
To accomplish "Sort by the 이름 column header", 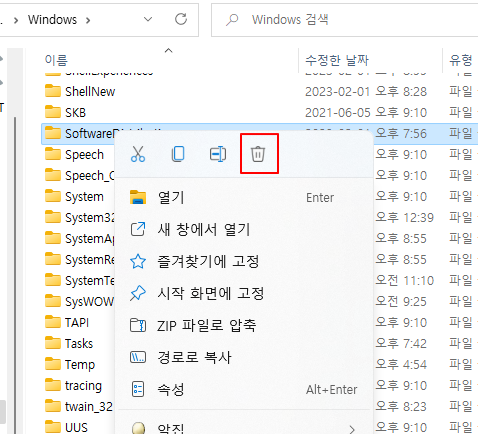I will click(x=56, y=60).
